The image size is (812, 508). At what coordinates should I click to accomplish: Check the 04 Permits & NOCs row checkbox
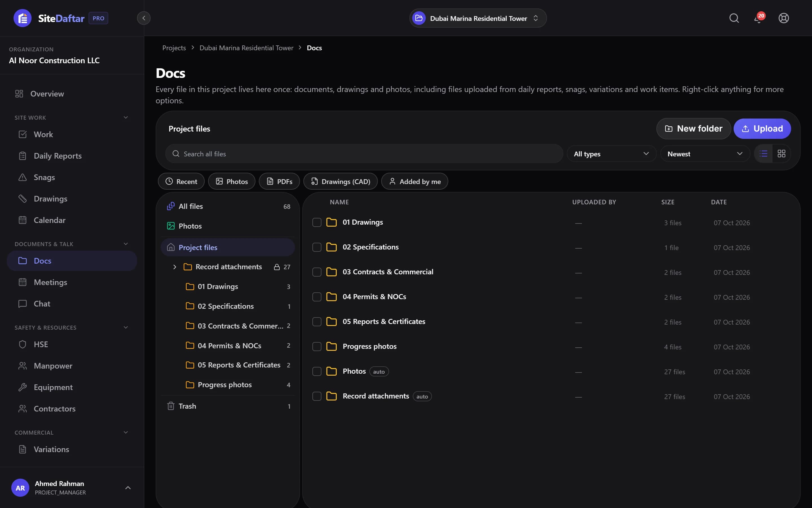[317, 297]
